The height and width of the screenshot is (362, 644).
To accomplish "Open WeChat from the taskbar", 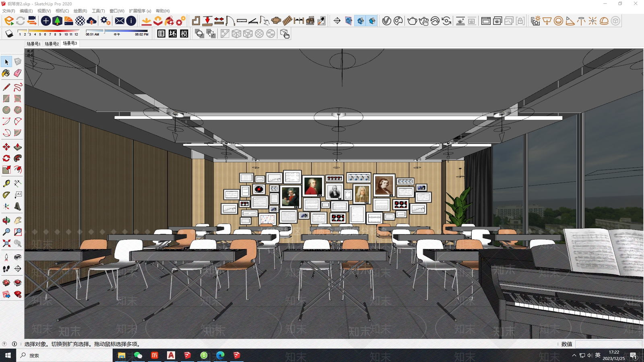I will click(138, 355).
